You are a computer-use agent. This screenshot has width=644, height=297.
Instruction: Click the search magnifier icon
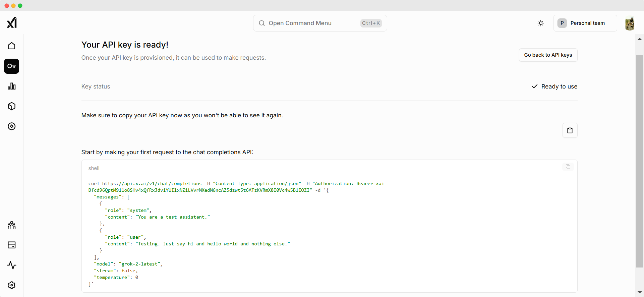(x=262, y=23)
